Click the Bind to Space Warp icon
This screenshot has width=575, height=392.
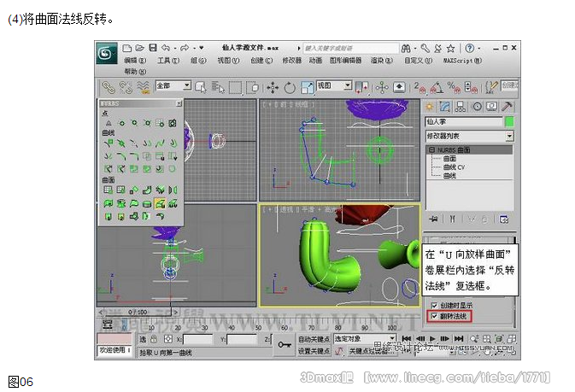pyautogui.click(x=143, y=87)
